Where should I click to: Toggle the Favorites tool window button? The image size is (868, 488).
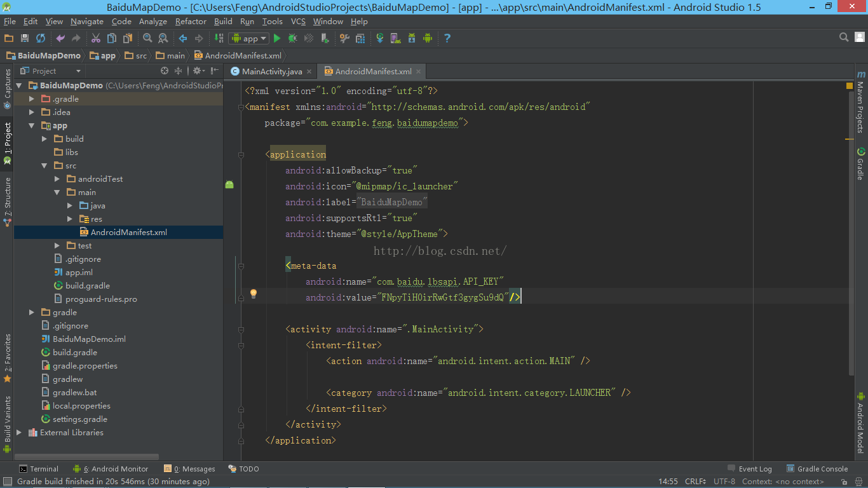[x=7, y=358]
